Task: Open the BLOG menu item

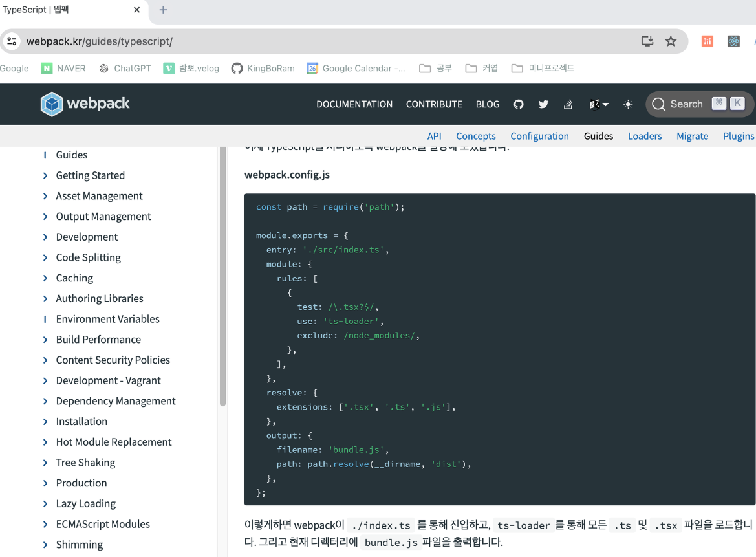Action: click(x=488, y=104)
